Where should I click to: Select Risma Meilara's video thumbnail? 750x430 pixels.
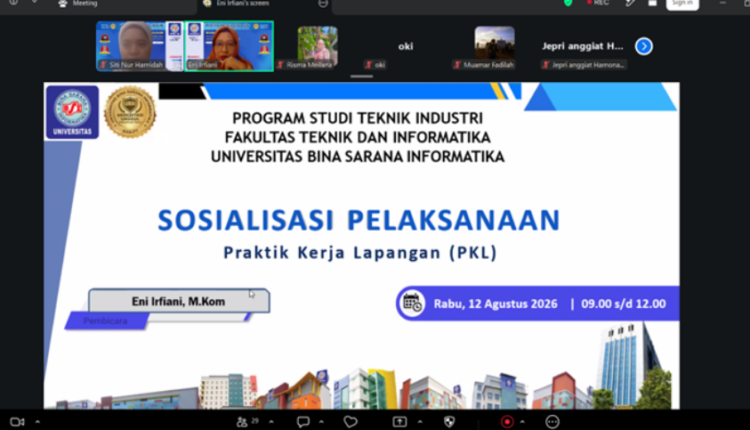pos(318,47)
